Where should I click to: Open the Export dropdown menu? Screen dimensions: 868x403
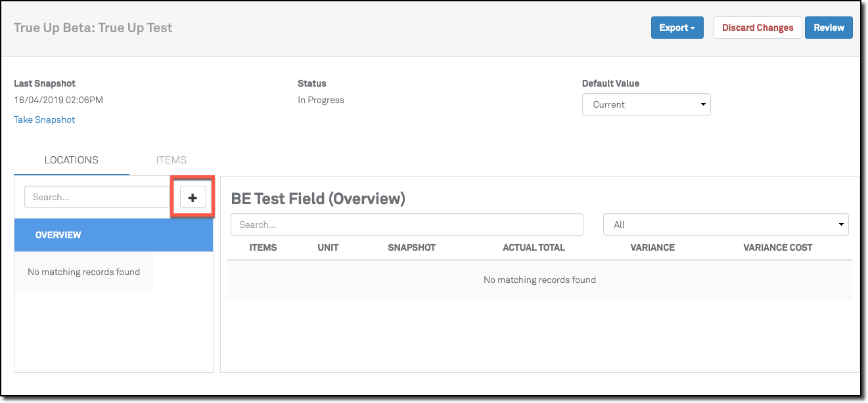click(x=677, y=28)
